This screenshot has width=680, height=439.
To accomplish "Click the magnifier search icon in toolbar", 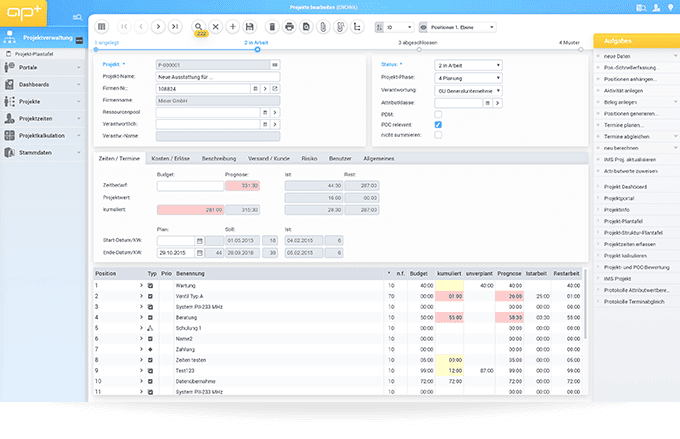I will coord(199,26).
